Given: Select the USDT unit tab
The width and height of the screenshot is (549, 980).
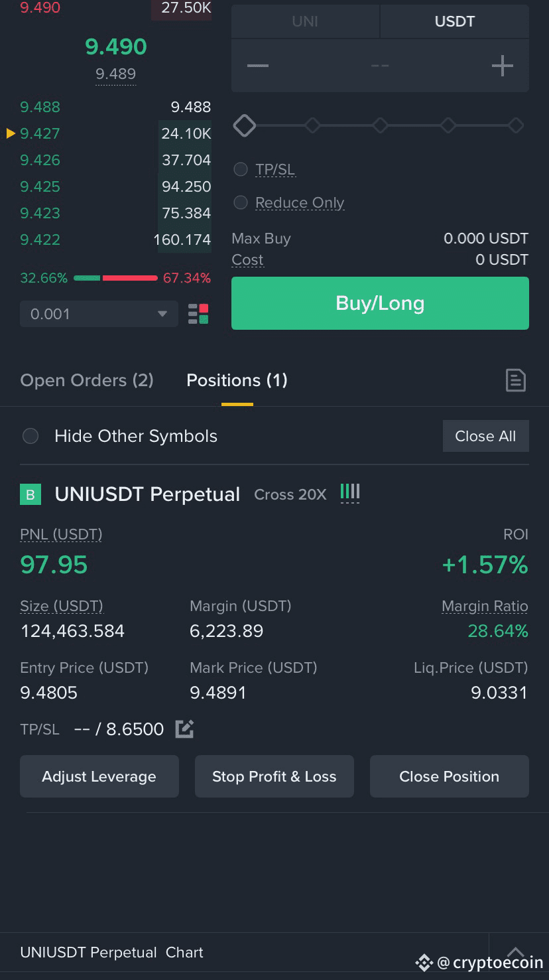Looking at the screenshot, I should coord(454,21).
